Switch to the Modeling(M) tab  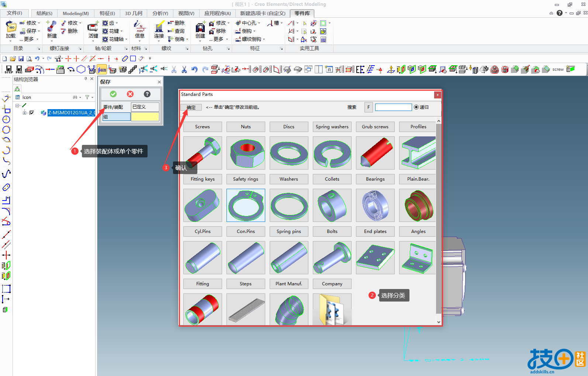76,13
